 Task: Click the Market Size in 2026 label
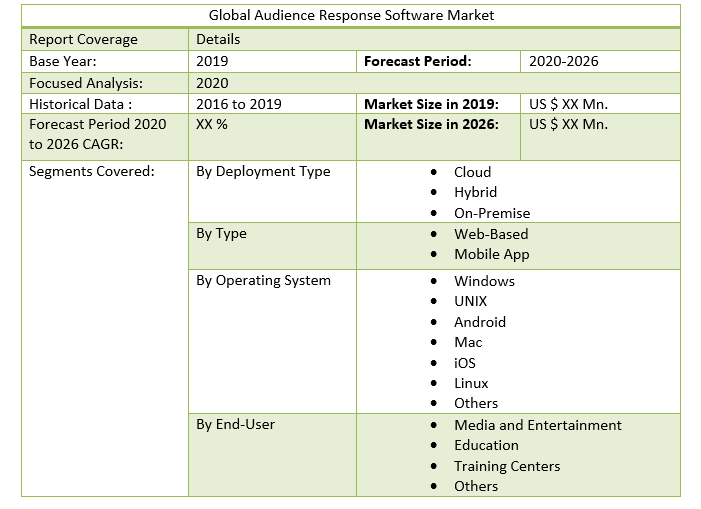point(431,125)
